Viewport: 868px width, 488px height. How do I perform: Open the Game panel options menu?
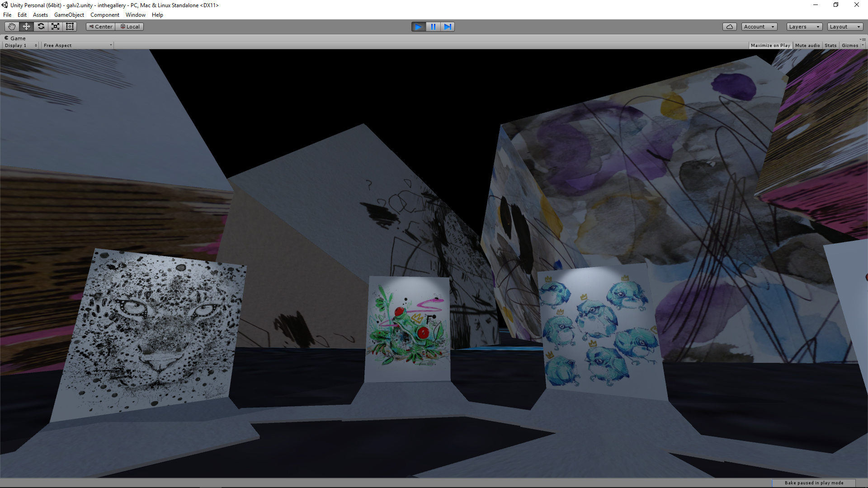click(x=863, y=39)
